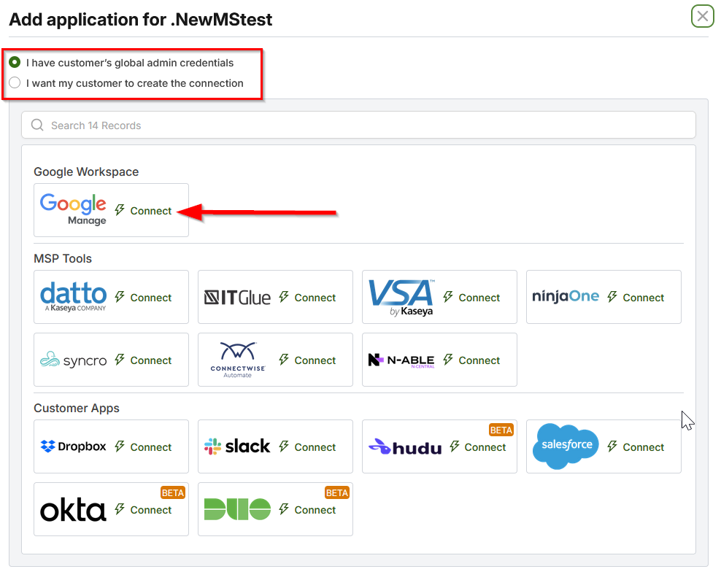The image size is (721, 588).
Task: Click the Slack logo
Action: [x=237, y=446]
